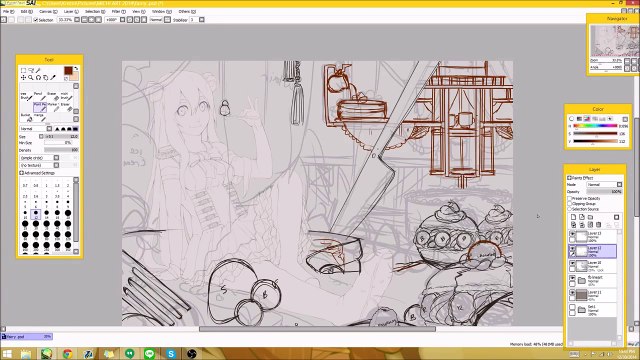Click the foreground dark brown color swatch
Image resolution: width=640 pixels, height=360 pixels.
[x=68, y=71]
